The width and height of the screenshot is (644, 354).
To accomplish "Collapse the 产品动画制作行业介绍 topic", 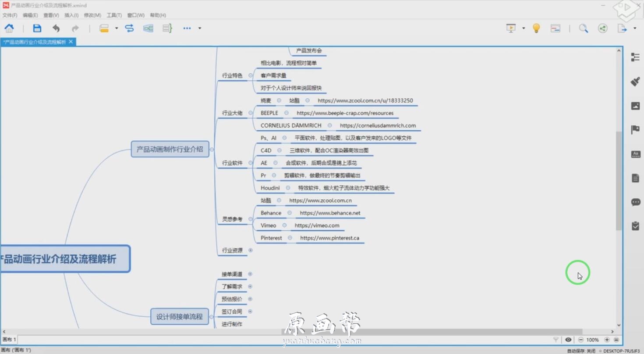I will [x=212, y=149].
